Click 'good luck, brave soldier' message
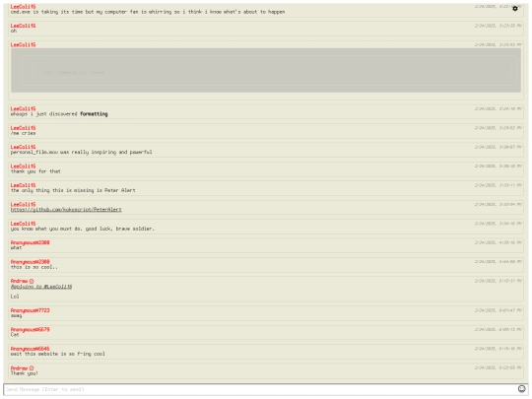The height and width of the screenshot is (399, 532). click(x=82, y=229)
